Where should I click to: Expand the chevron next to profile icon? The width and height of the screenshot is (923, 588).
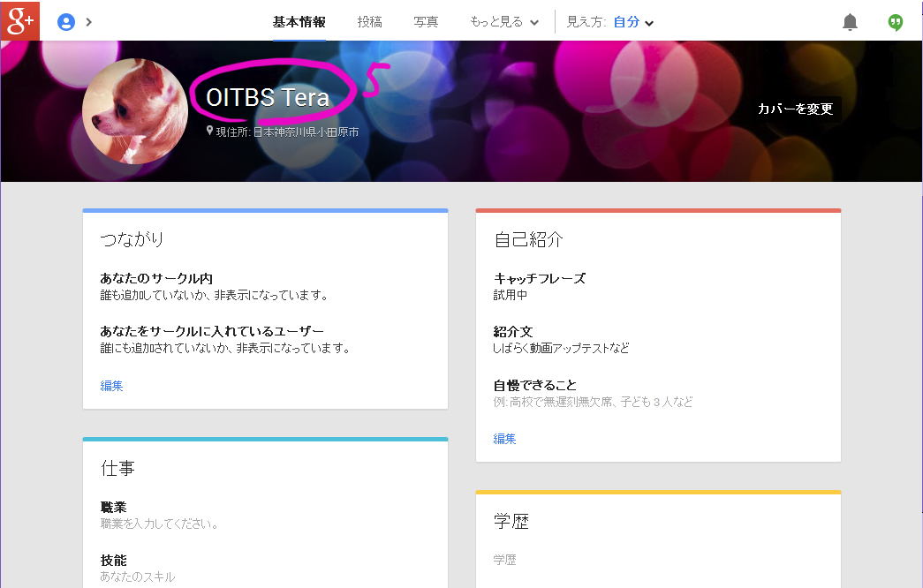pyautogui.click(x=89, y=22)
